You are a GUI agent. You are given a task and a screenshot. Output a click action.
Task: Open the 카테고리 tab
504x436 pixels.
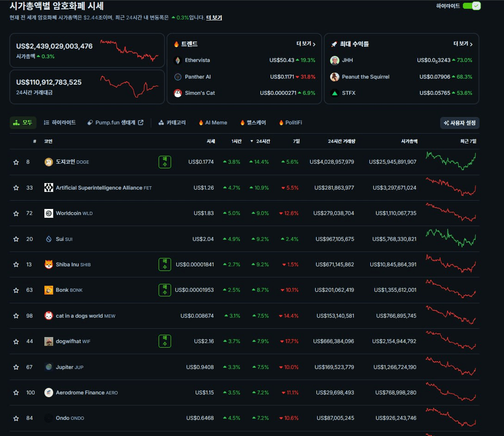(172, 123)
